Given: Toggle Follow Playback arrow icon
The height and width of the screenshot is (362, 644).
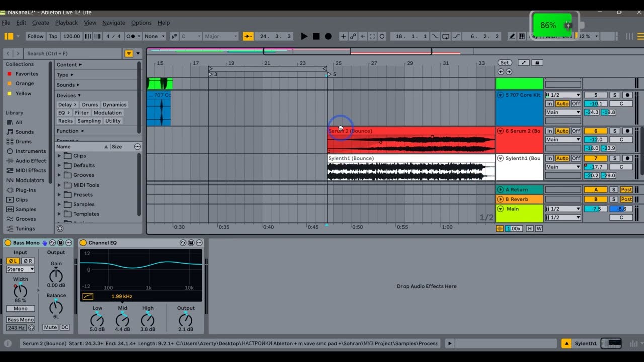Looking at the screenshot, I should (248, 36).
